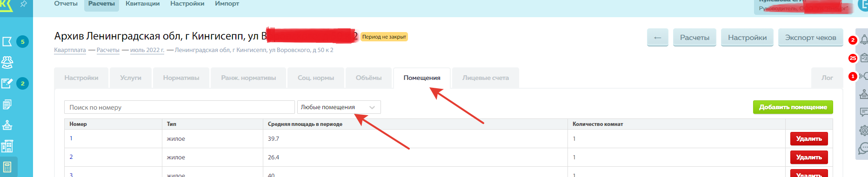Click the Период не закрыт status badge
Viewport: 868px width, 177px height.
384,37
